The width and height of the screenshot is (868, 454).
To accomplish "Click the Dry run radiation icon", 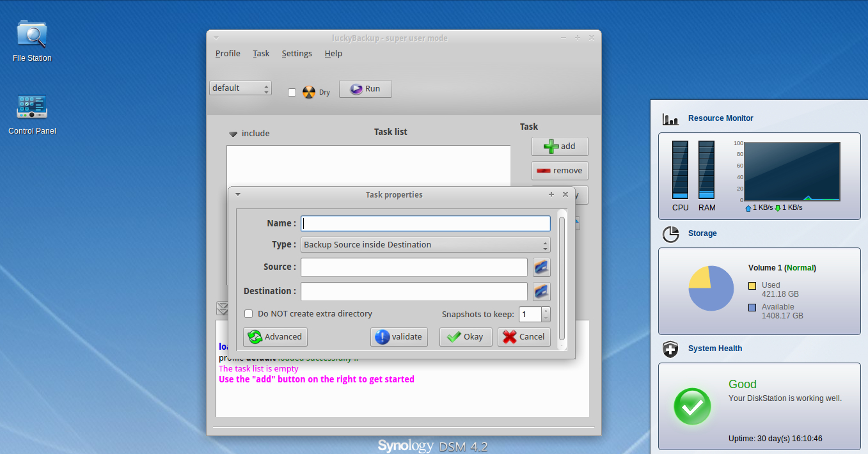I will (x=309, y=92).
